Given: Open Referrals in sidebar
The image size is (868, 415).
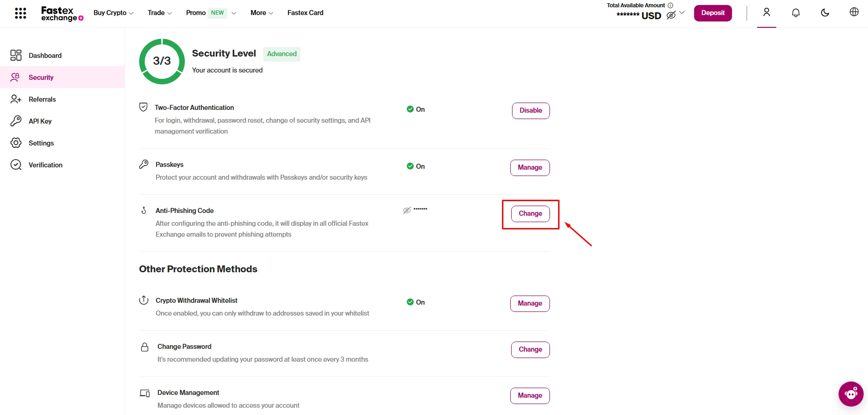Looking at the screenshot, I should pos(63,99).
